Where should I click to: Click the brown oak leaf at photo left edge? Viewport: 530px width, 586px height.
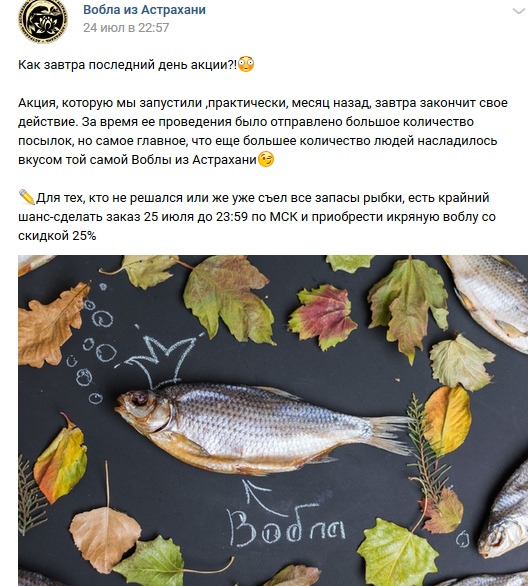50,324
